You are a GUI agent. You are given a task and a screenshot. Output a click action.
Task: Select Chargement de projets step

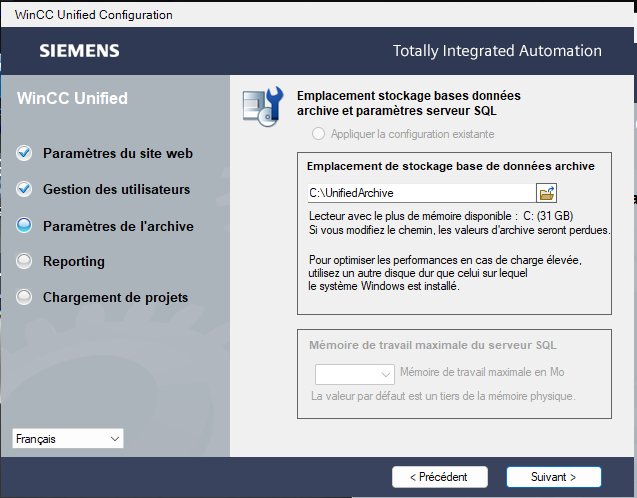pos(115,297)
